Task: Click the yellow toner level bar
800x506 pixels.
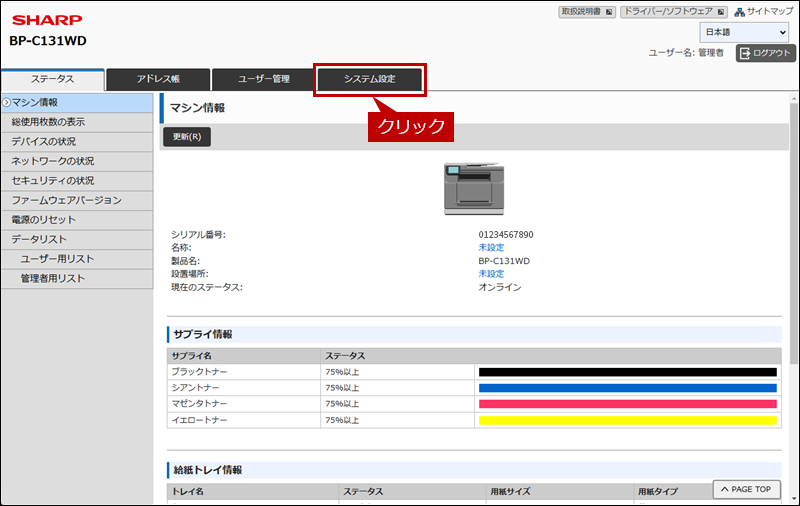Action: [628, 420]
